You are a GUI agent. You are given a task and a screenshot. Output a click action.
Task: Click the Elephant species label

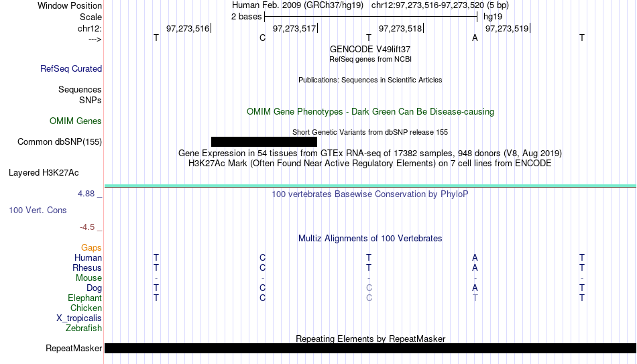coord(84,298)
